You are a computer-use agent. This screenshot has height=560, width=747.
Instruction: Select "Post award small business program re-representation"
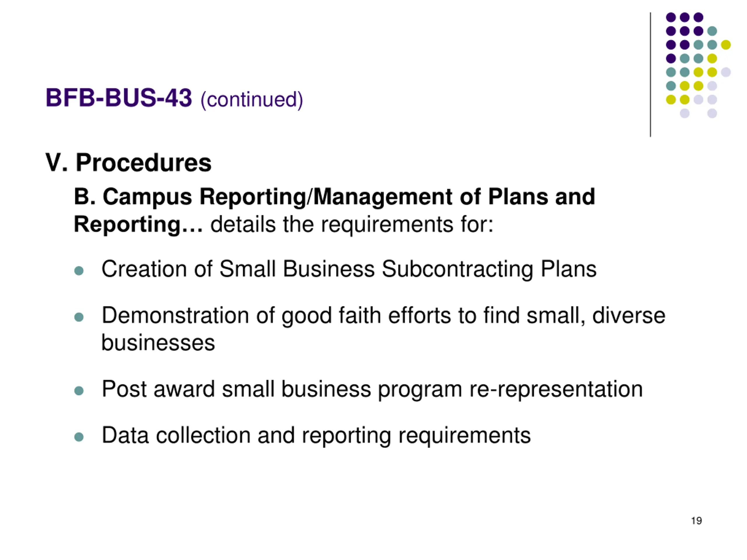pyautogui.click(x=372, y=389)
